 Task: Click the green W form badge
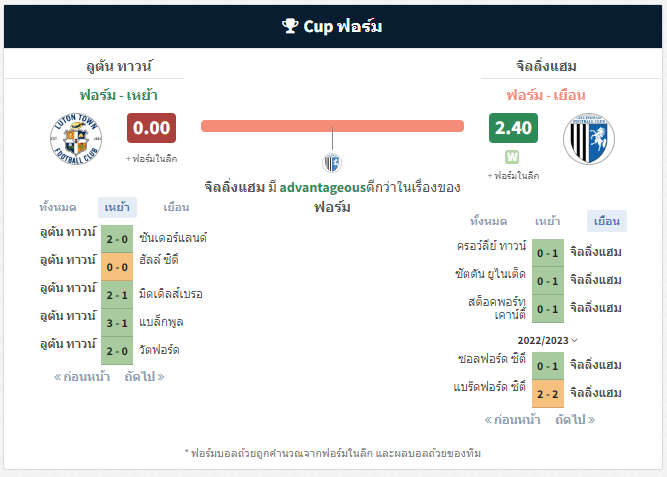pyautogui.click(x=512, y=157)
